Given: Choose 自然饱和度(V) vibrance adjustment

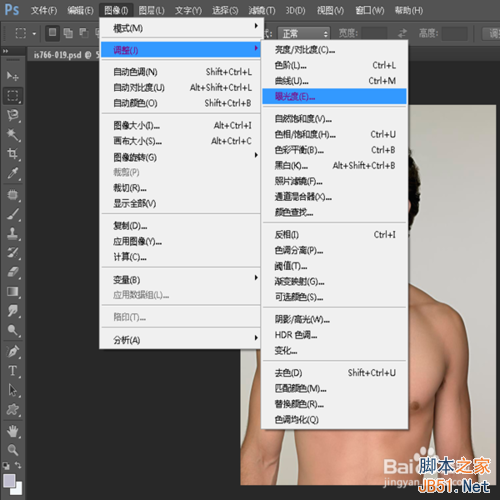Looking at the screenshot, I should (334, 119).
